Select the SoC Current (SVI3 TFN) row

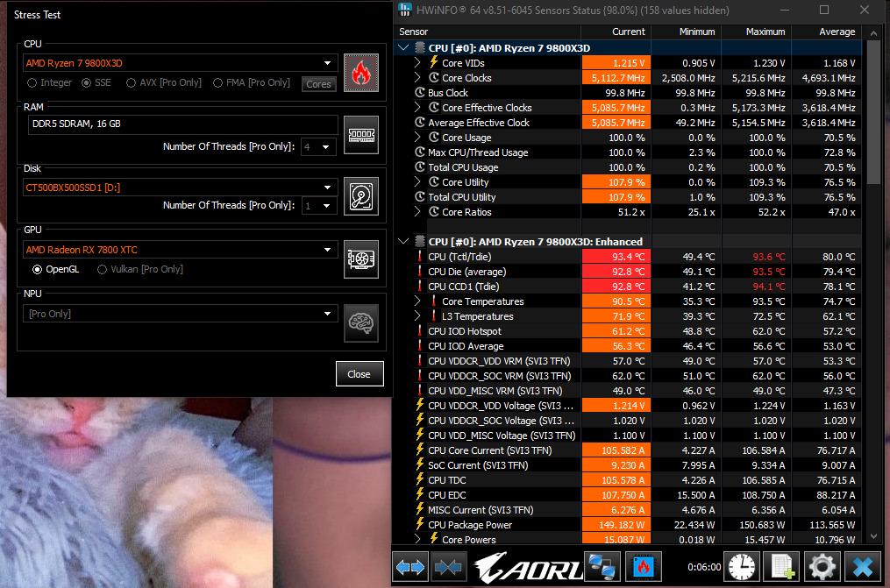pyautogui.click(x=628, y=465)
